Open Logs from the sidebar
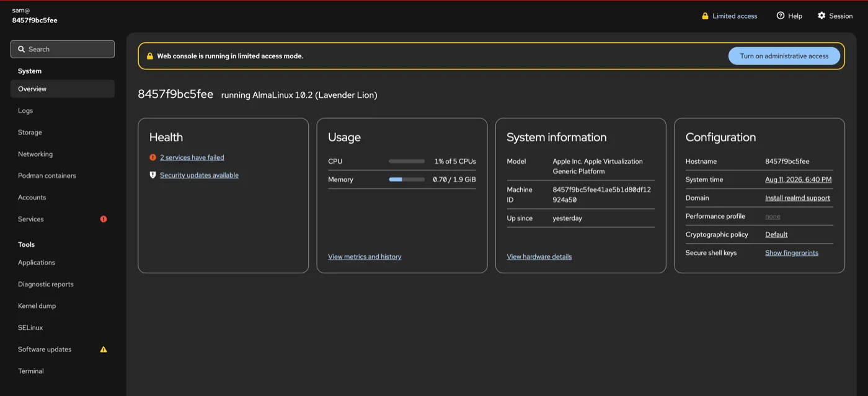 pyautogui.click(x=63, y=110)
